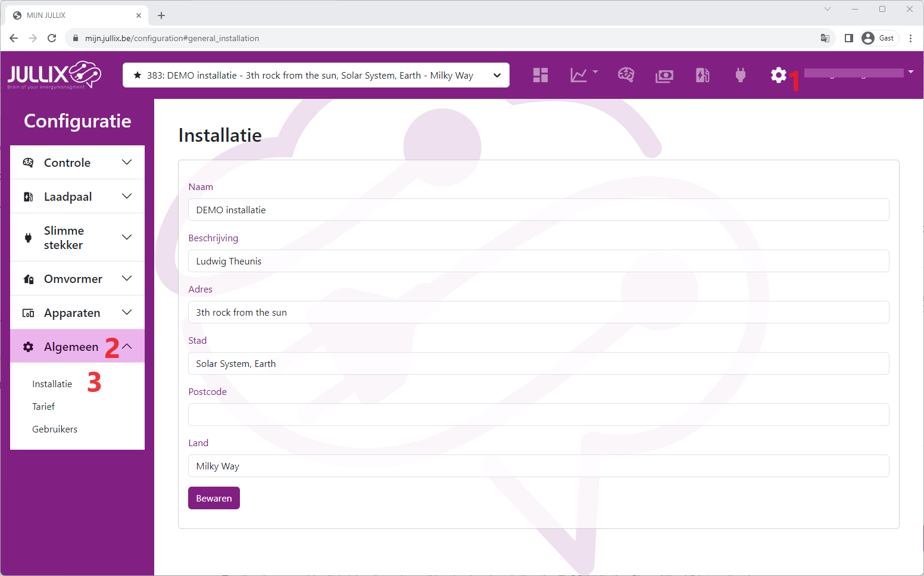Open the chart statistics icon in header
924x576 pixels.
coord(579,75)
